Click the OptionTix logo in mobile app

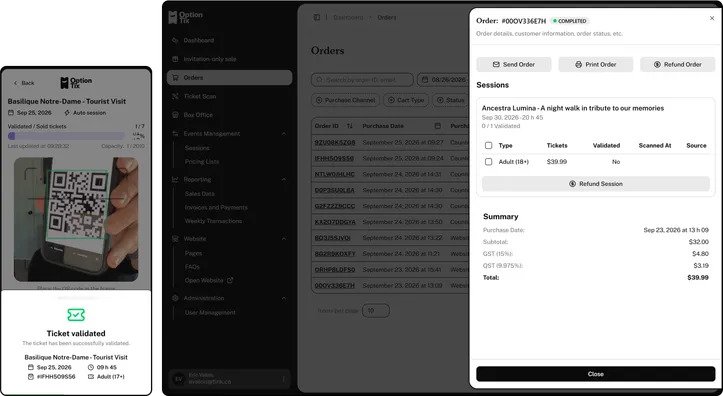(76, 83)
